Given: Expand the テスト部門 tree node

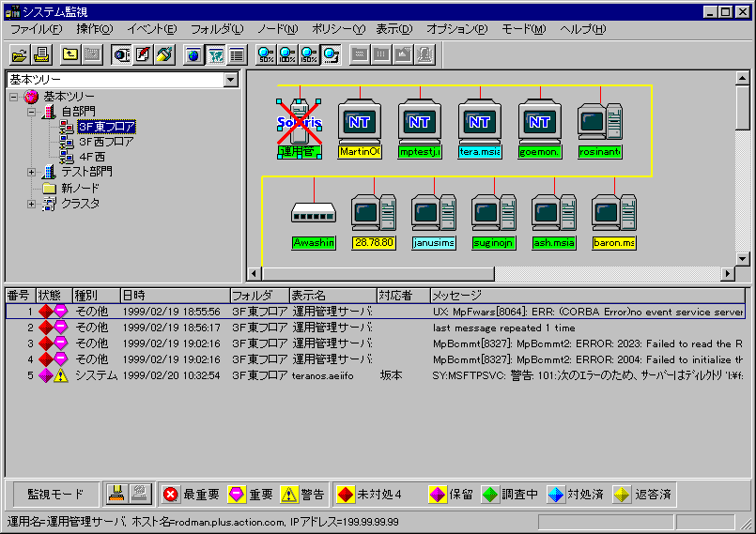Looking at the screenshot, I should coord(31,172).
